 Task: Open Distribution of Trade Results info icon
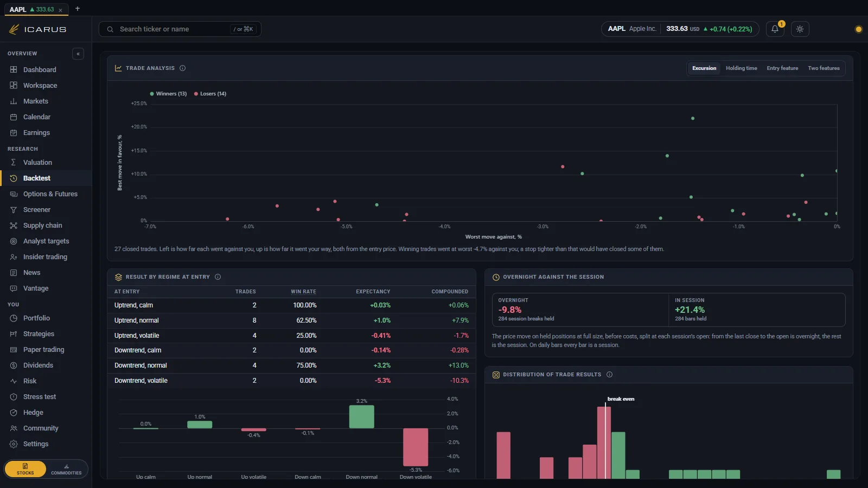(x=609, y=375)
